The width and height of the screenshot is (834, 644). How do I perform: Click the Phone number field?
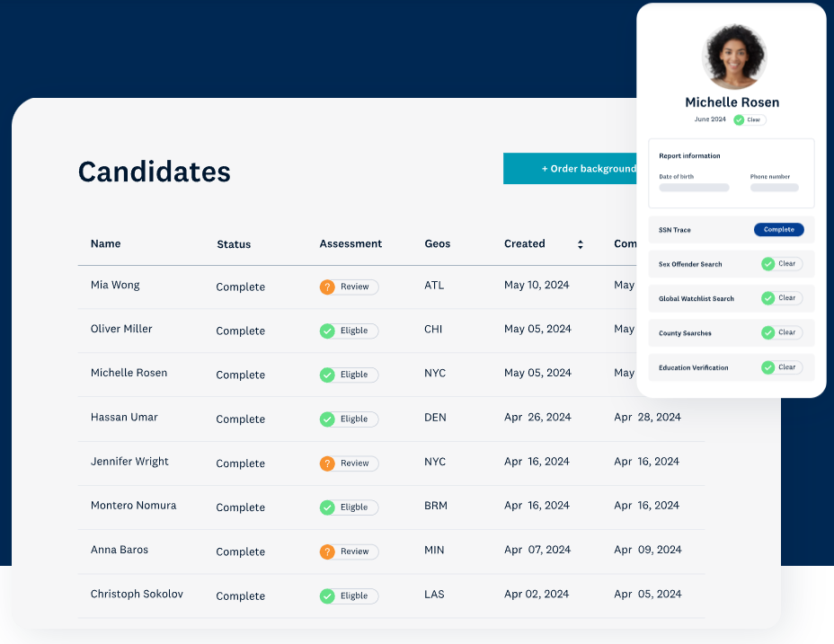click(x=774, y=188)
